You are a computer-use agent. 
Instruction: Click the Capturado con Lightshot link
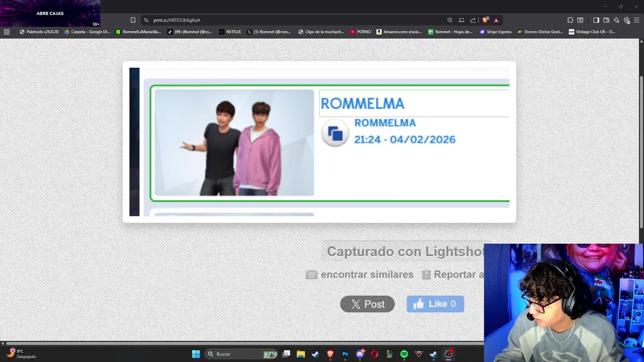pos(406,251)
